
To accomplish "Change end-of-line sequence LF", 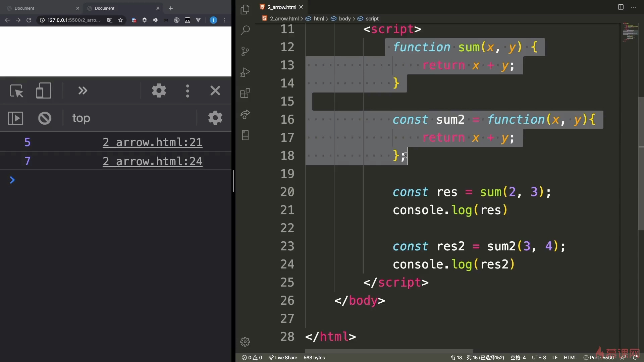I will [555, 358].
